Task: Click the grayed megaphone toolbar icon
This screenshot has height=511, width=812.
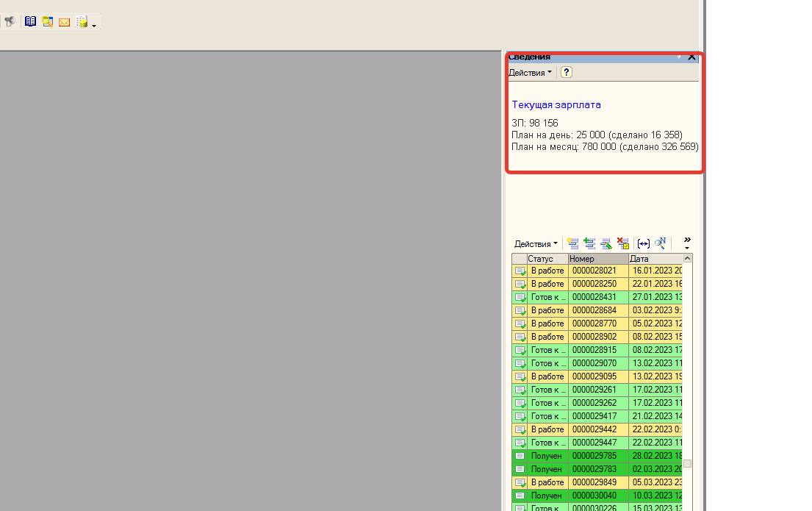Action: [x=10, y=21]
